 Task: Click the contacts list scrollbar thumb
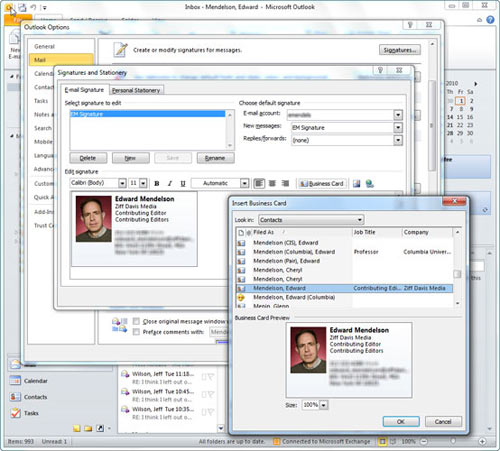pyautogui.click(x=457, y=274)
